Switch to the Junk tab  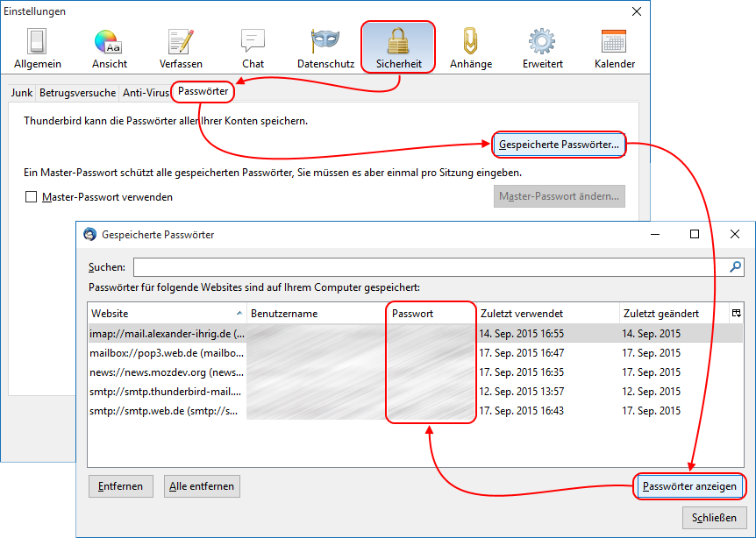pos(22,93)
